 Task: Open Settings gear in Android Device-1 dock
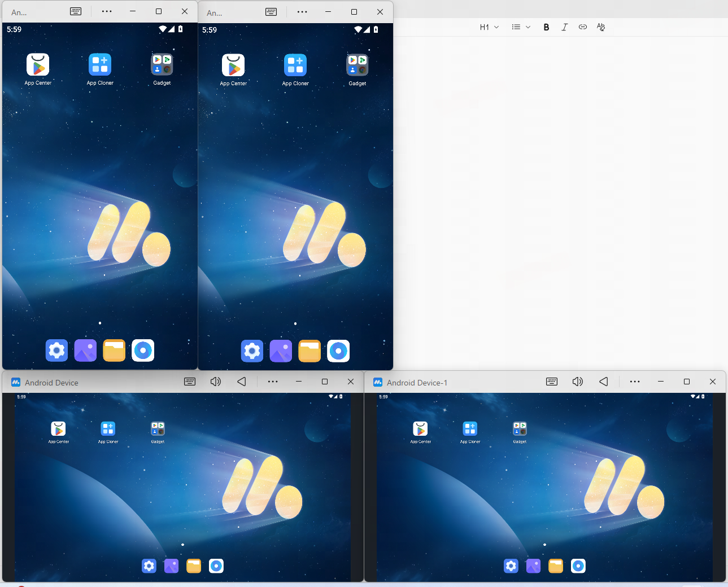pos(511,566)
